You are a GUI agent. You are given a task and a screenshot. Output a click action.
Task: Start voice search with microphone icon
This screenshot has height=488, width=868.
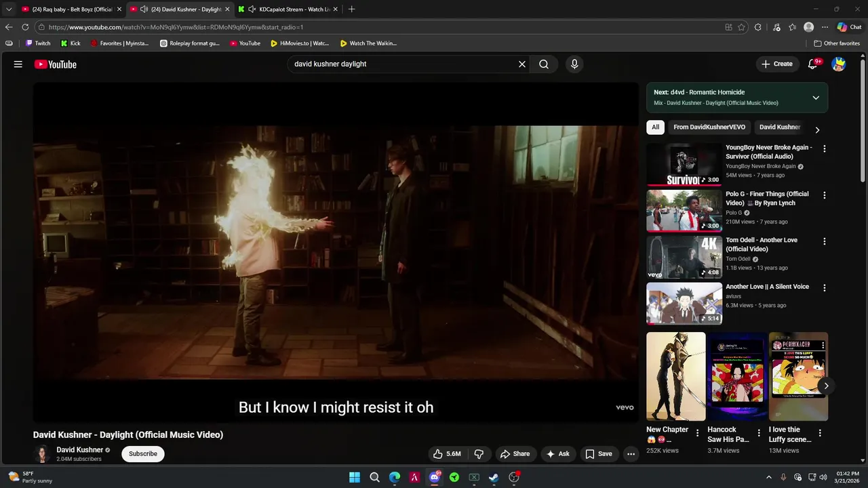click(574, 64)
